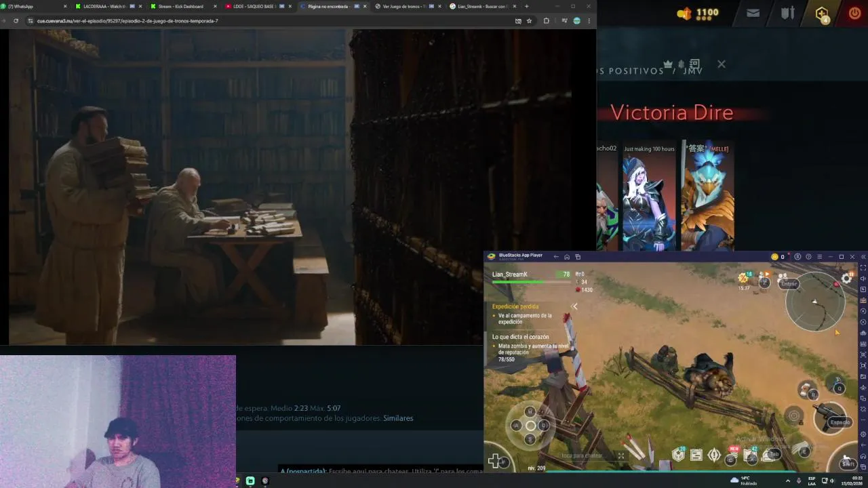Expand the in-game chat with fullscreen arrows
This screenshot has height=488, width=868.
pos(620,455)
